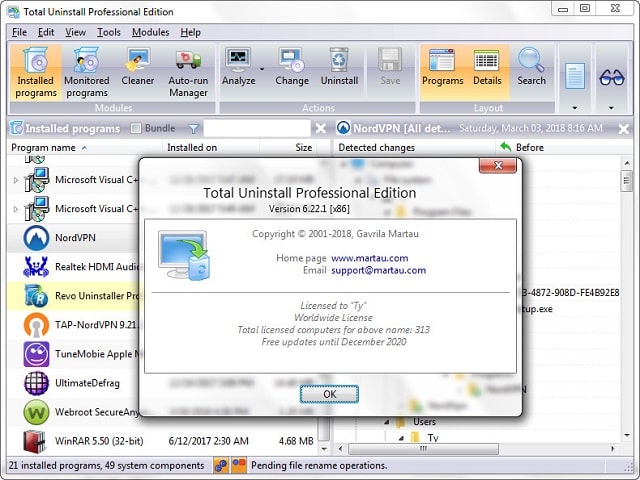Sort by Size column header

[288, 147]
